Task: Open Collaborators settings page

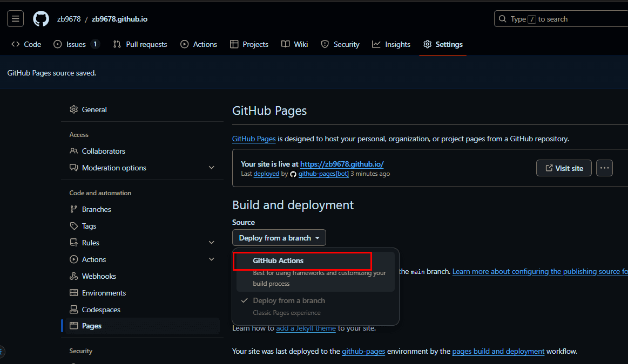Action: click(x=103, y=151)
